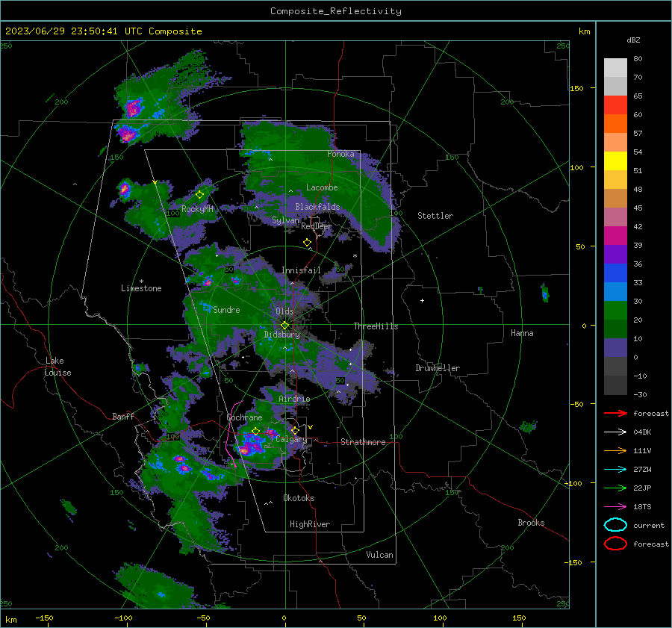
Task: Click the 100 tick label on bottom axis
Action: pyautogui.click(x=440, y=618)
